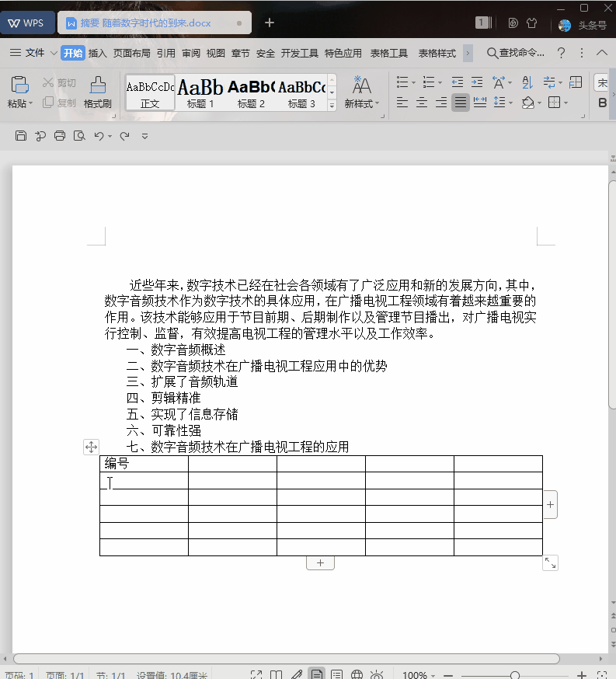Click the undo arrow icon
616x679 pixels.
pos(99,136)
